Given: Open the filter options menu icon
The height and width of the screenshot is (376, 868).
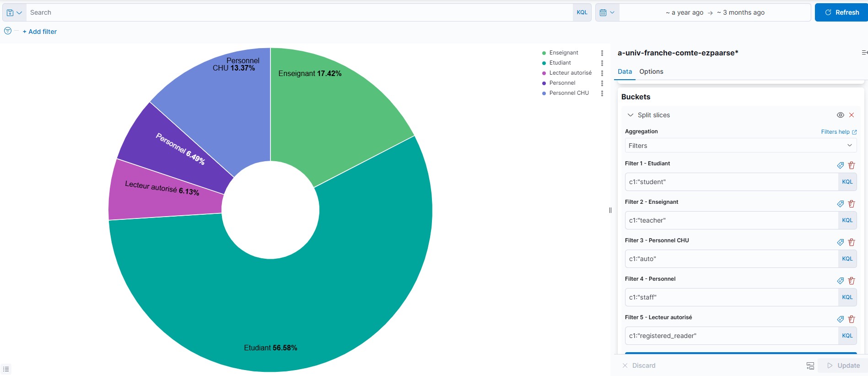Looking at the screenshot, I should pos(8,31).
